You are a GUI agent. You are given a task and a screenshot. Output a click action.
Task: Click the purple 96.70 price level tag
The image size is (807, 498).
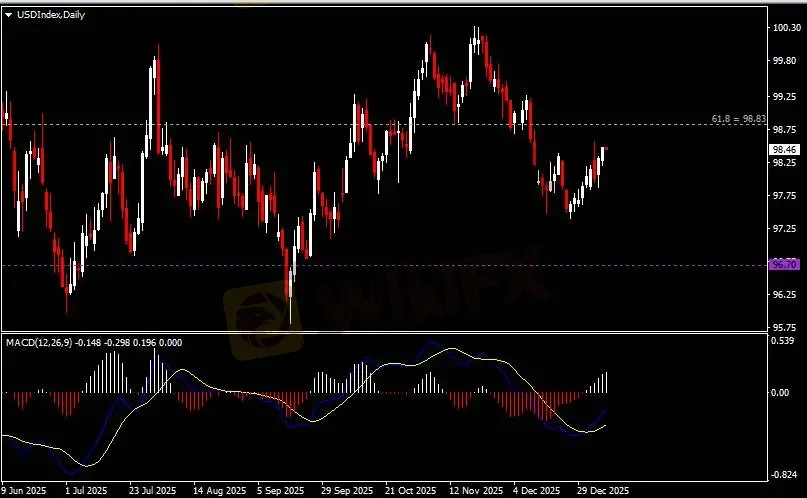tap(784, 265)
